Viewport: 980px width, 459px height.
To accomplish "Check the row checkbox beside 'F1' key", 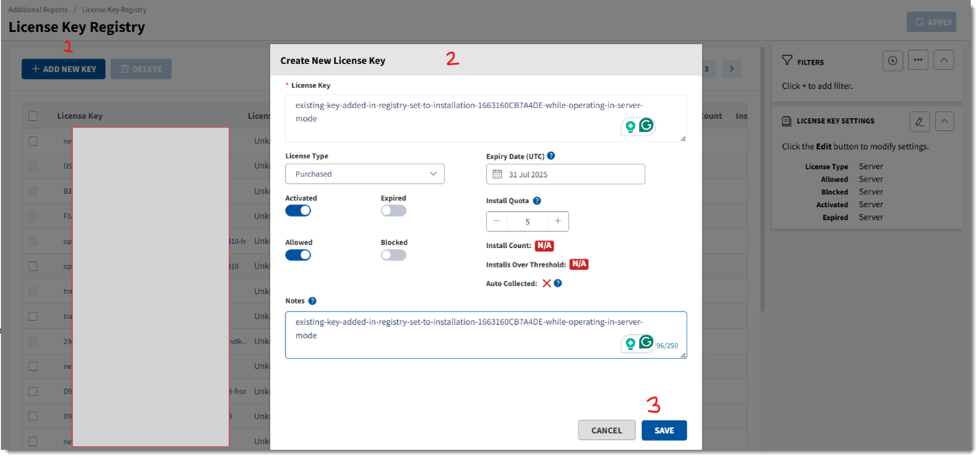I will point(33,216).
